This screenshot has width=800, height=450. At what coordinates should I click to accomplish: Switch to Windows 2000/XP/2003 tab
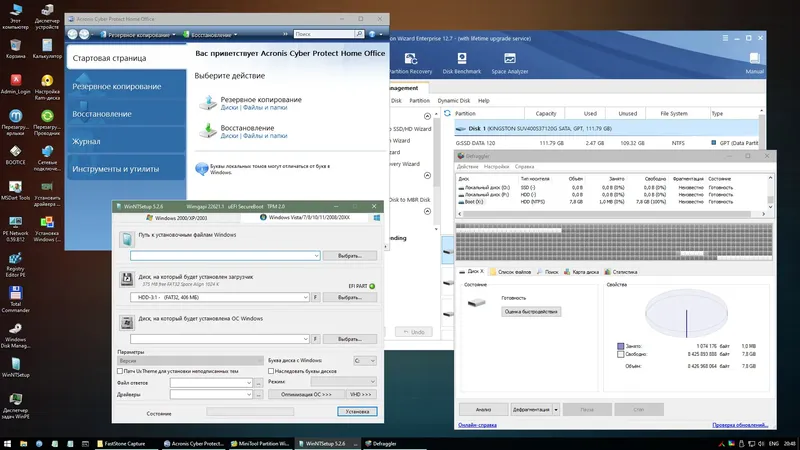pyautogui.click(x=177, y=218)
